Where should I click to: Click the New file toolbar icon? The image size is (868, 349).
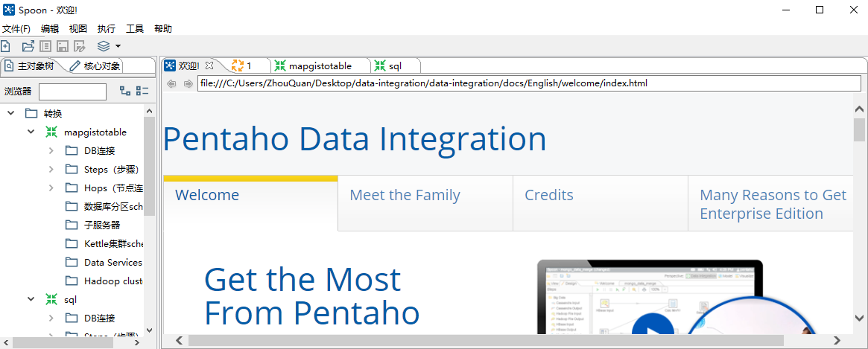pos(5,46)
